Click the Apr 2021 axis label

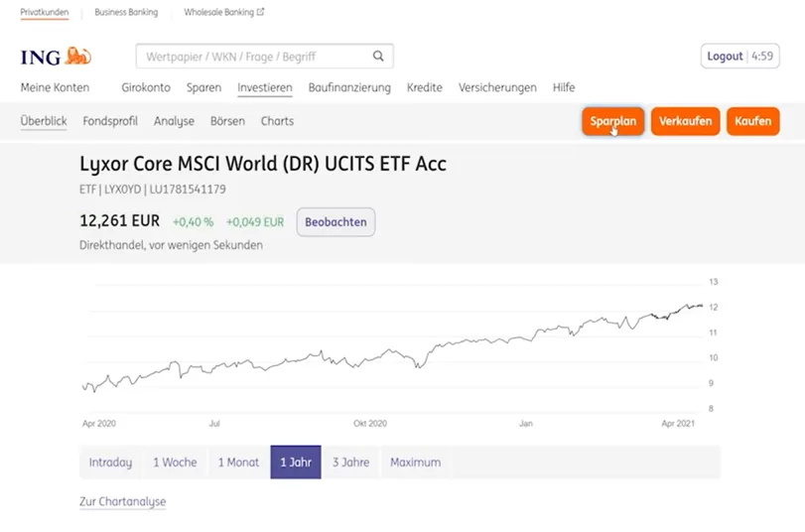pyautogui.click(x=678, y=424)
